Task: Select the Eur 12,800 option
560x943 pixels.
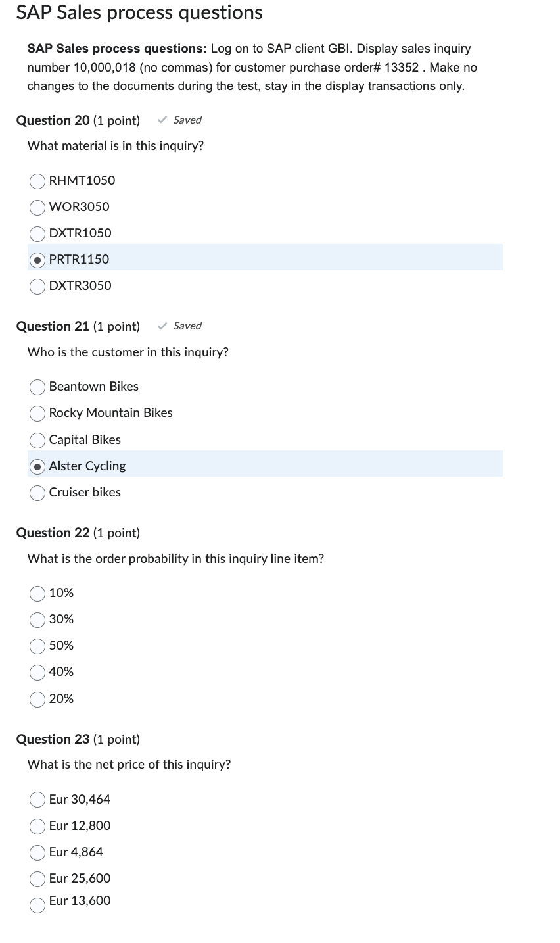Action: tap(37, 826)
